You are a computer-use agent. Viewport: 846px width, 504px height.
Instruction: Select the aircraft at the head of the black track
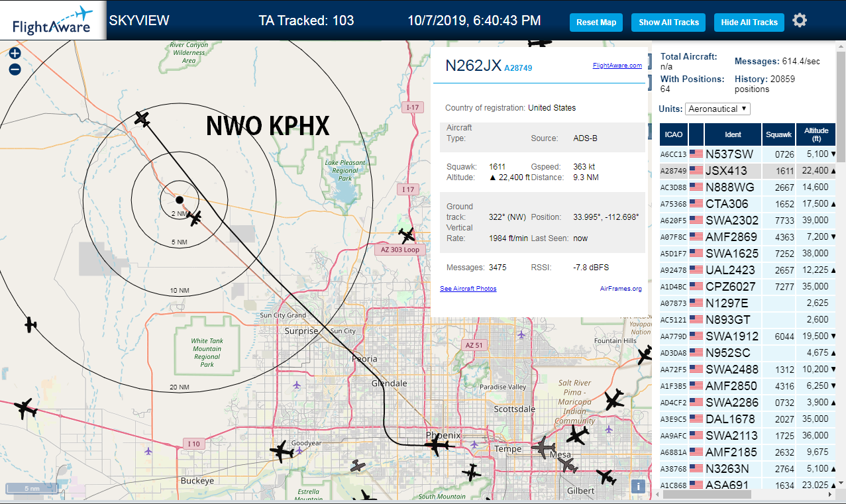142,119
